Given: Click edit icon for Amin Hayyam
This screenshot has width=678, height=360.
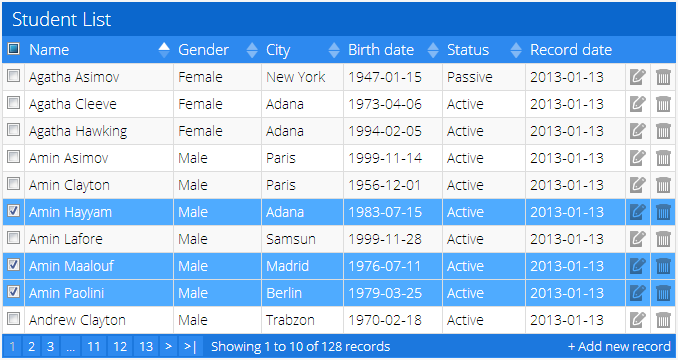Looking at the screenshot, I should pos(637,212).
